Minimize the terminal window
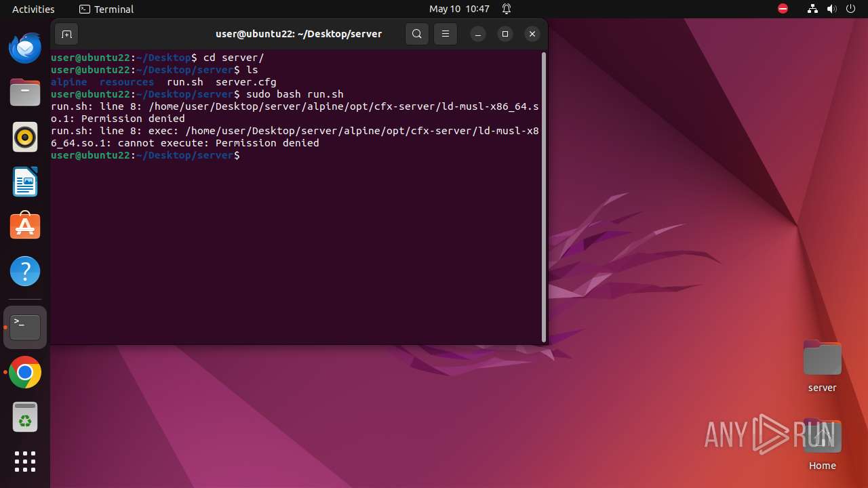This screenshot has height=488, width=868. point(478,34)
